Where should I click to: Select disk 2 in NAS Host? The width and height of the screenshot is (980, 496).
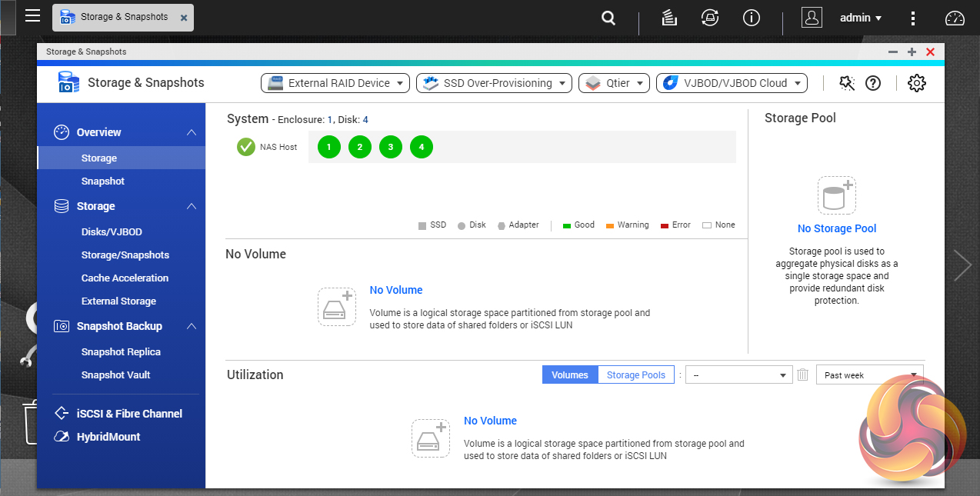(x=360, y=146)
